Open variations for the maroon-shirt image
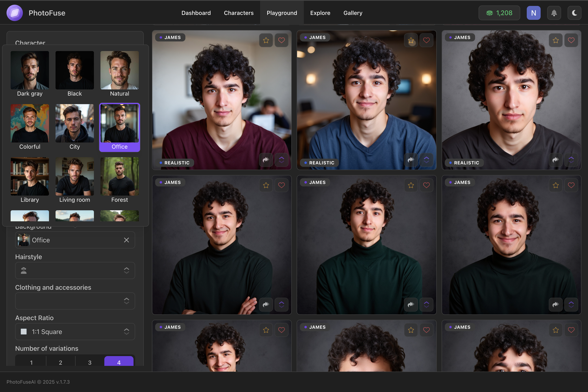 282,160
